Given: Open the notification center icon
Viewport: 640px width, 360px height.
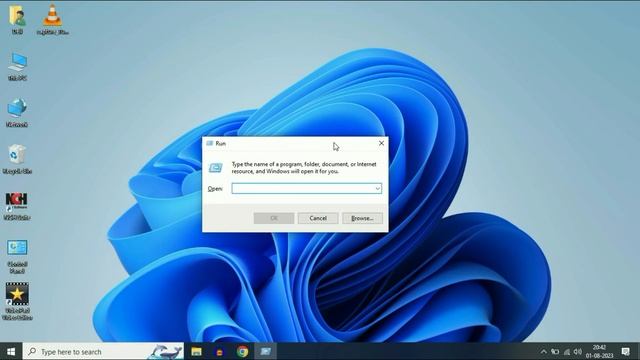Looking at the screenshot, I should click(x=625, y=351).
